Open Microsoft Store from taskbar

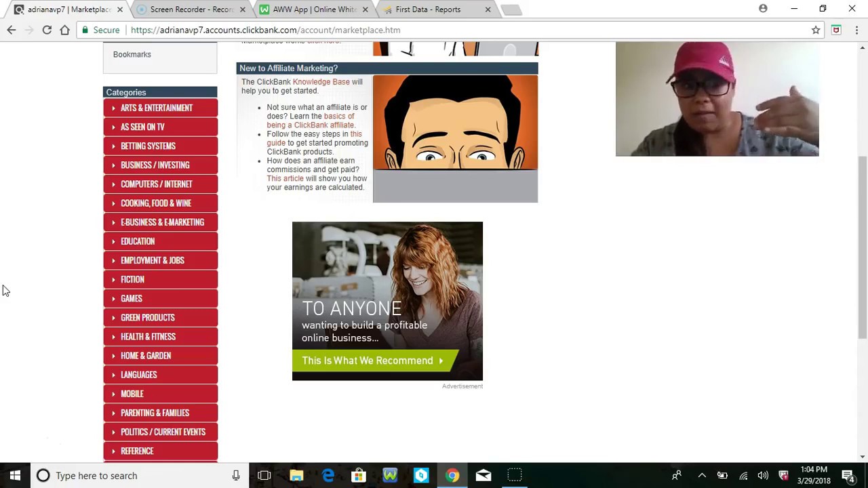pyautogui.click(x=359, y=476)
